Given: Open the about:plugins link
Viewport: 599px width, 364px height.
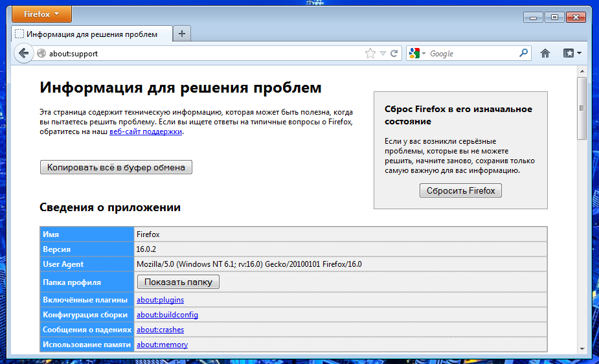Looking at the screenshot, I should point(160,300).
